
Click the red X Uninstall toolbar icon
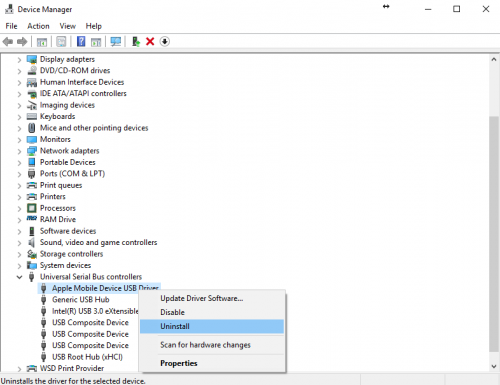tap(150, 42)
